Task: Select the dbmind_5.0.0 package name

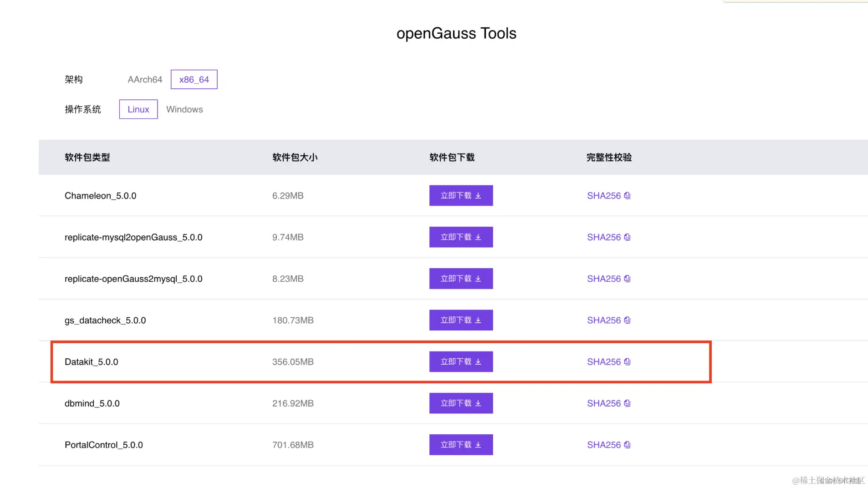Action: pyautogui.click(x=92, y=403)
